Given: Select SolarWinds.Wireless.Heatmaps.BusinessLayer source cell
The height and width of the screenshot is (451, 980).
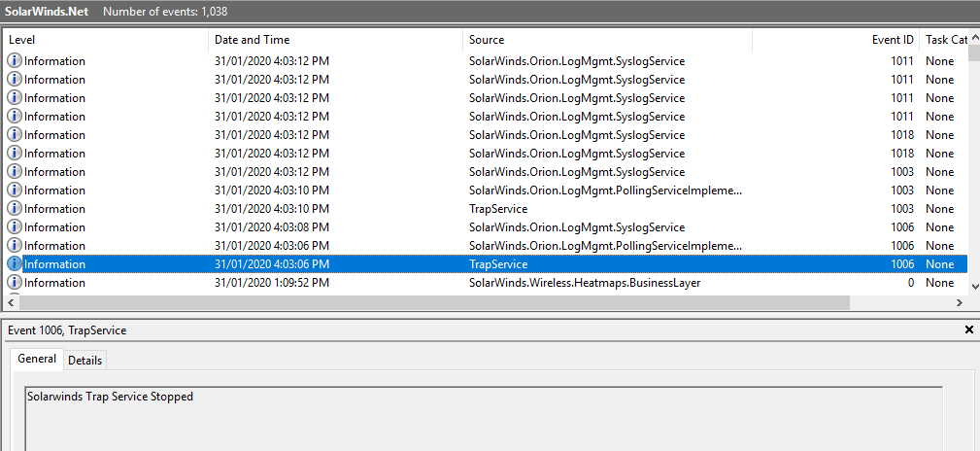Looking at the screenshot, I should tap(585, 283).
